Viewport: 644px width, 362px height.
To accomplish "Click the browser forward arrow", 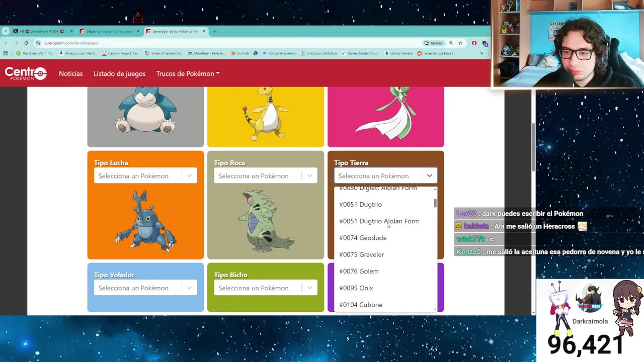I will [16, 43].
